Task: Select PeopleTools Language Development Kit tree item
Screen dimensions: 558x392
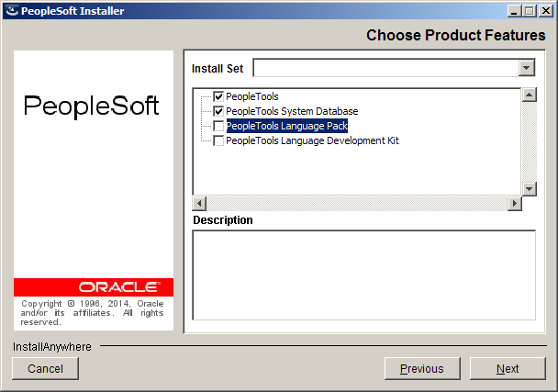Action: [312, 140]
